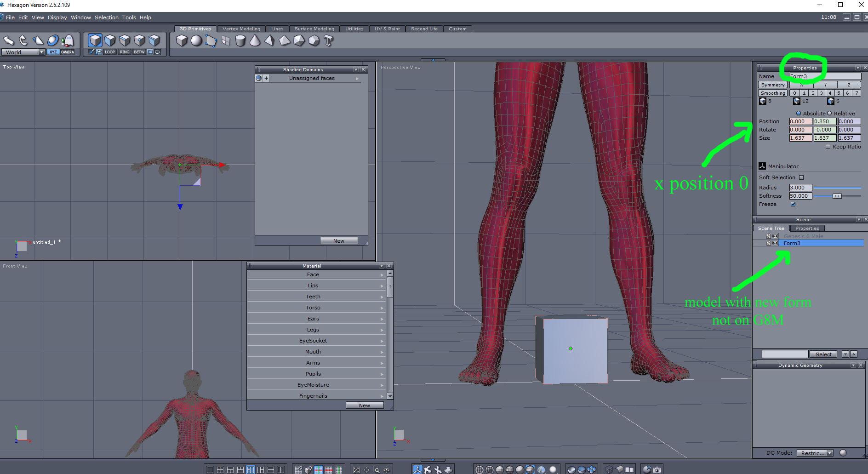The image size is (868, 474).
Task: Switch to the UV & Paint tab
Action: click(x=387, y=29)
